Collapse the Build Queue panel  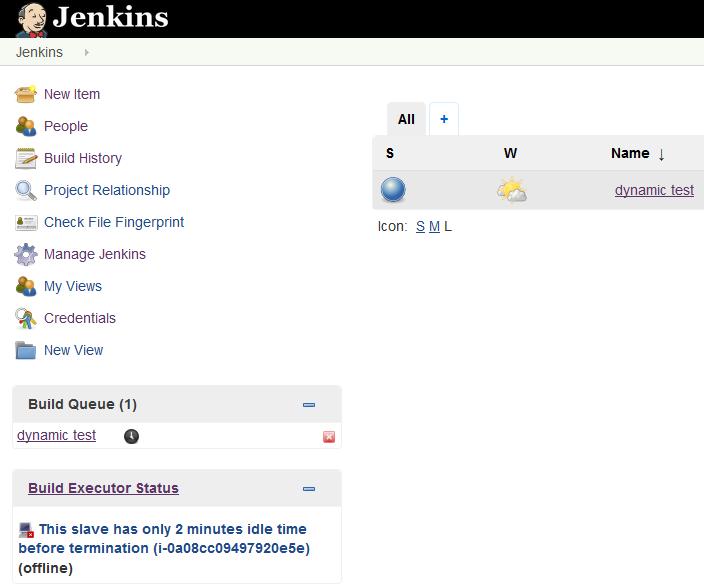click(x=309, y=405)
